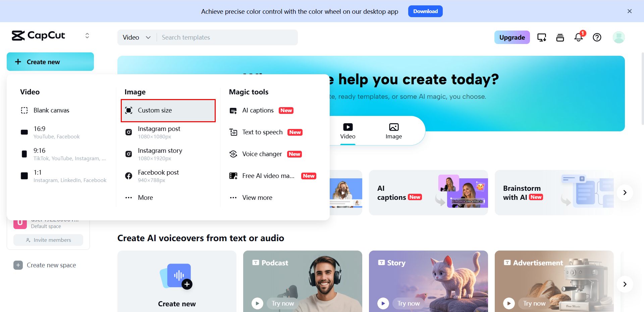The width and height of the screenshot is (644, 312).
Task: Select Custom size image option
Action: pyautogui.click(x=168, y=110)
